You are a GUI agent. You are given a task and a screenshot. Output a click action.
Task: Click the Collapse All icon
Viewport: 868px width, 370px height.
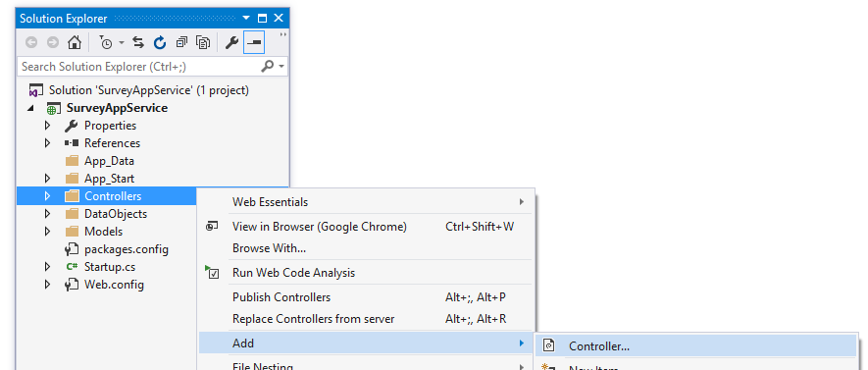pos(181,42)
